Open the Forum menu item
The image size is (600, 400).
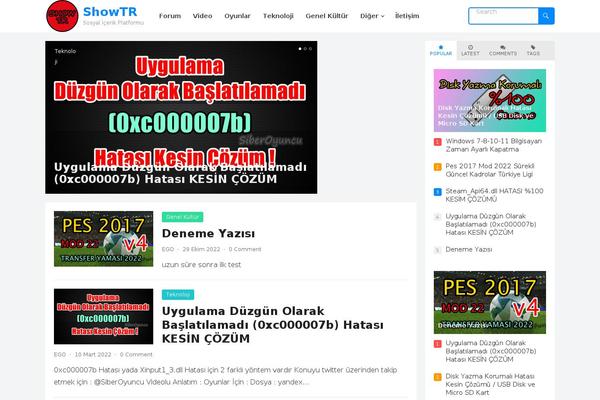tap(170, 16)
